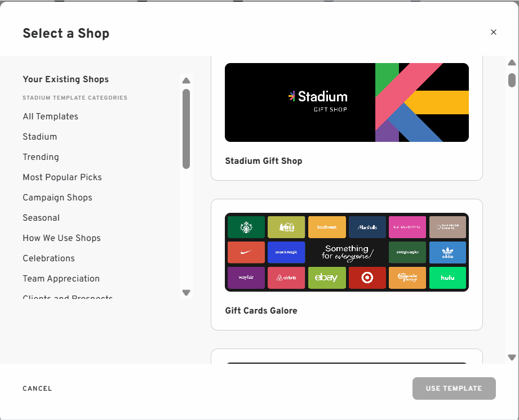Click the Cheesecake Factory gift card tile
The image size is (519, 420).
tap(407, 278)
